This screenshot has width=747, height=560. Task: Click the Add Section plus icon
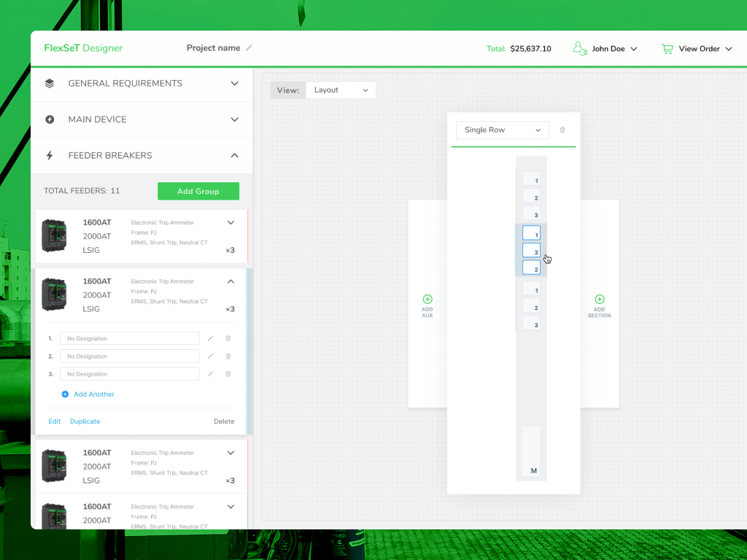point(600,300)
